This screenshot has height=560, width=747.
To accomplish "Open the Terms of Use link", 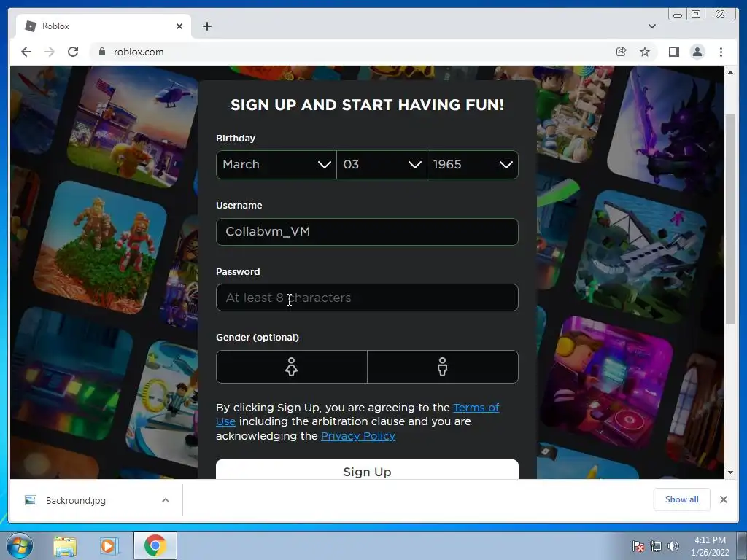I will point(476,408).
